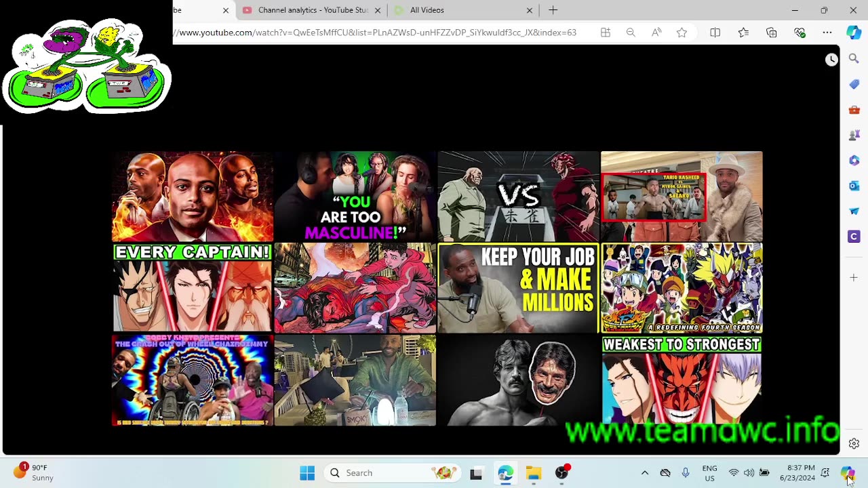The image size is (868, 488).
Task: Start Read aloud from address bar
Action: coord(656,33)
